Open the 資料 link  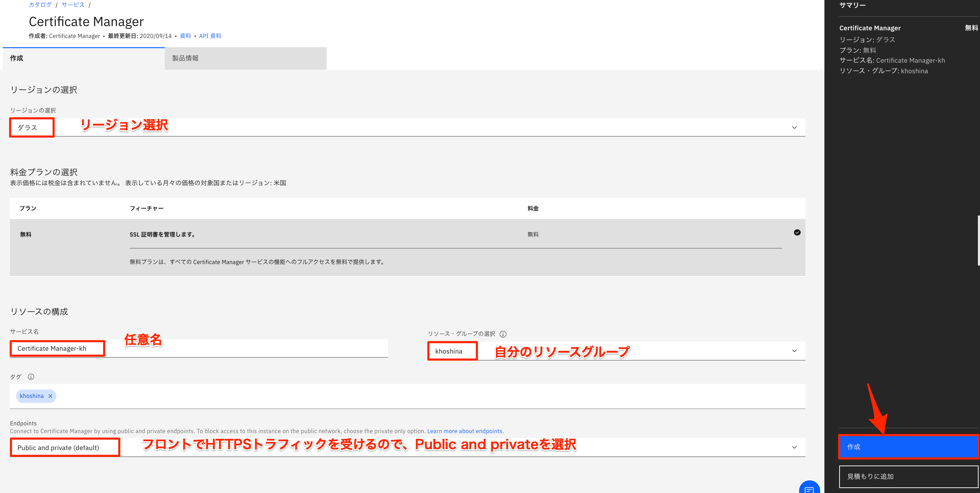point(185,36)
